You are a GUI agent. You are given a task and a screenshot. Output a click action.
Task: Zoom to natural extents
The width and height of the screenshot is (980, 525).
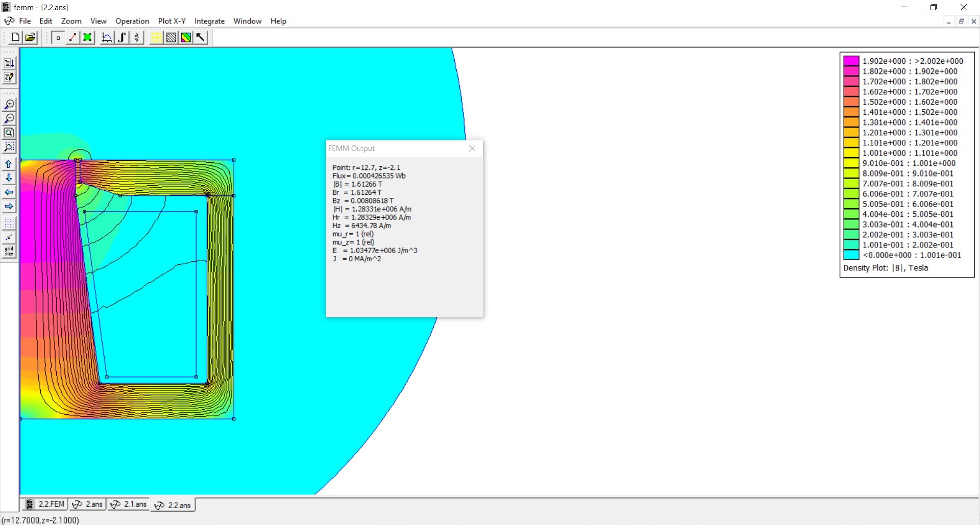9,133
